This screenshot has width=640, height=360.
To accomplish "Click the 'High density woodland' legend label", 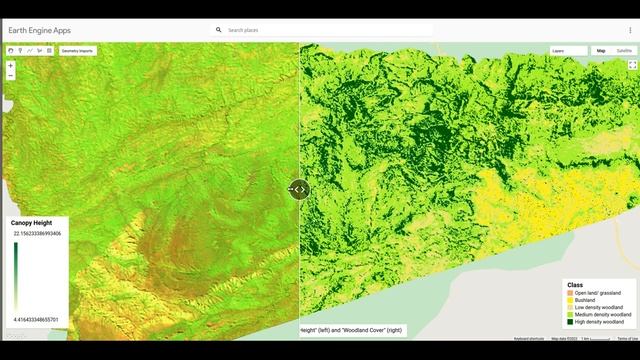I will coord(599,322).
